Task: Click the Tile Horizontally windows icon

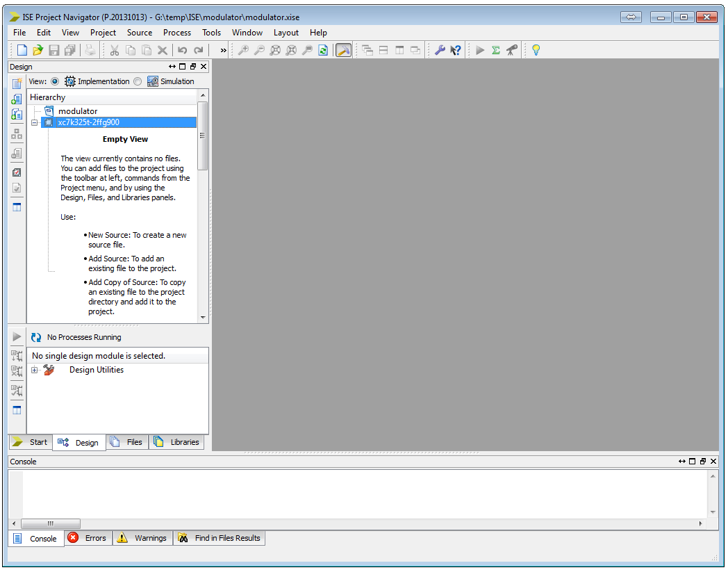Action: (383, 50)
